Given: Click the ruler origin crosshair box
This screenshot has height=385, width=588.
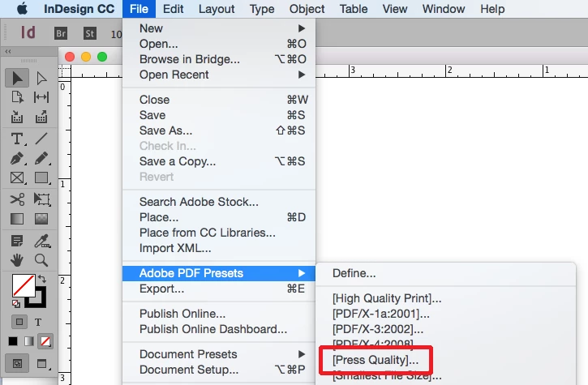Looking at the screenshot, I should click(65, 71).
